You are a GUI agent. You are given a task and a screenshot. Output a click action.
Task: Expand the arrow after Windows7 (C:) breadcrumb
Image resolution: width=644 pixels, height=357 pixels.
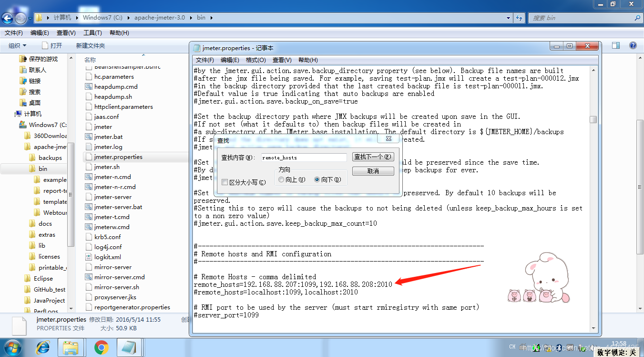point(127,18)
